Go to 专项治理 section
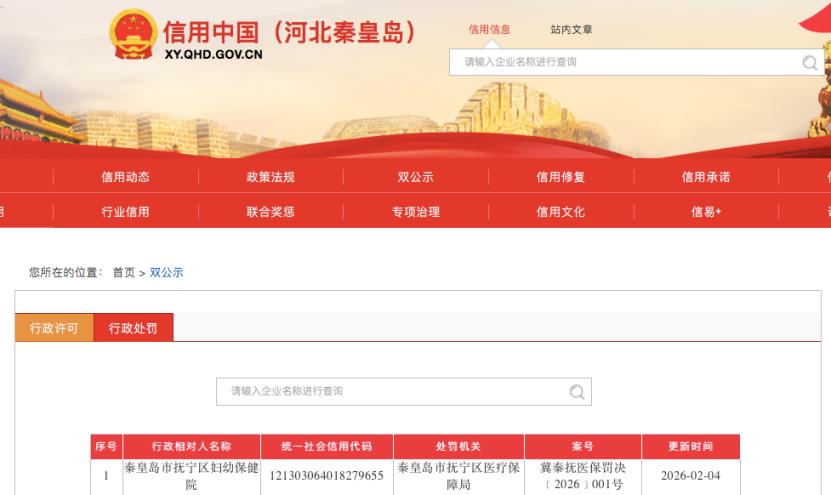Viewport: 831px width, 495px height. pos(415,212)
